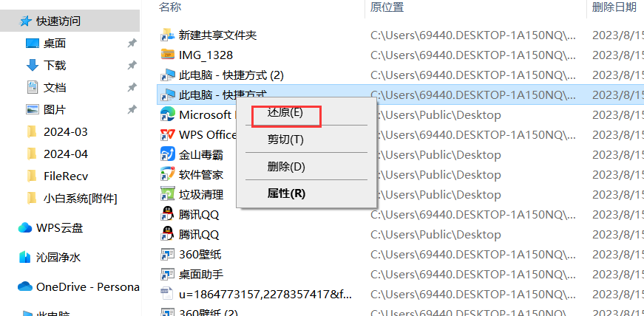Select 沁园净水 in the navigation pane

58,258
